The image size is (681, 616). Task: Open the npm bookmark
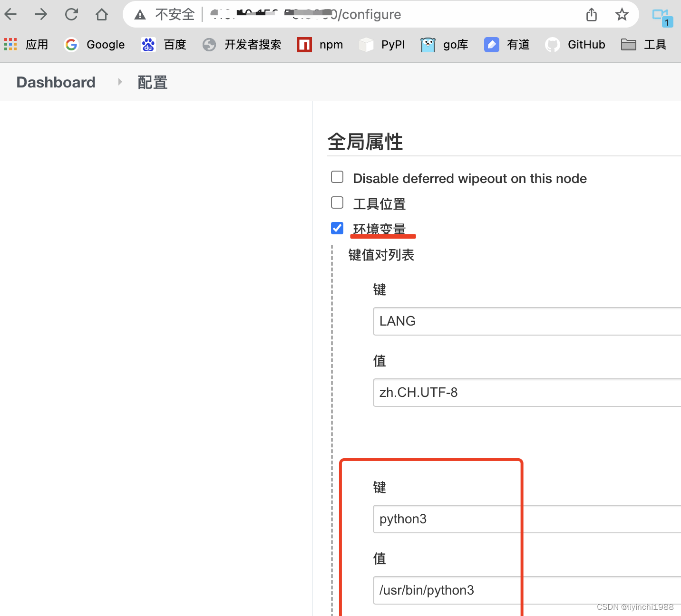320,45
